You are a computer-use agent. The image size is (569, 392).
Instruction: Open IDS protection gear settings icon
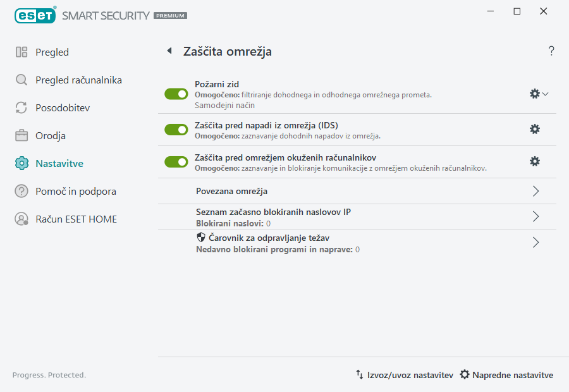tap(535, 128)
